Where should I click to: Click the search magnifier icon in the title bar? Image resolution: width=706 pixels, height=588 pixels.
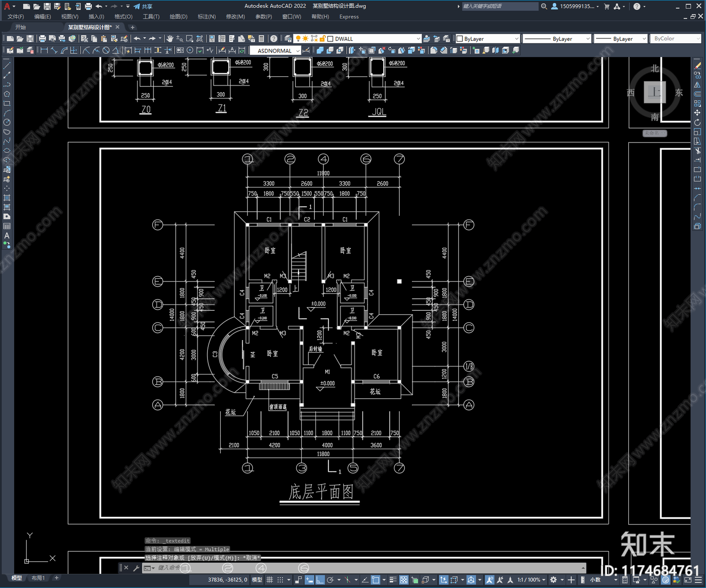(x=544, y=6)
